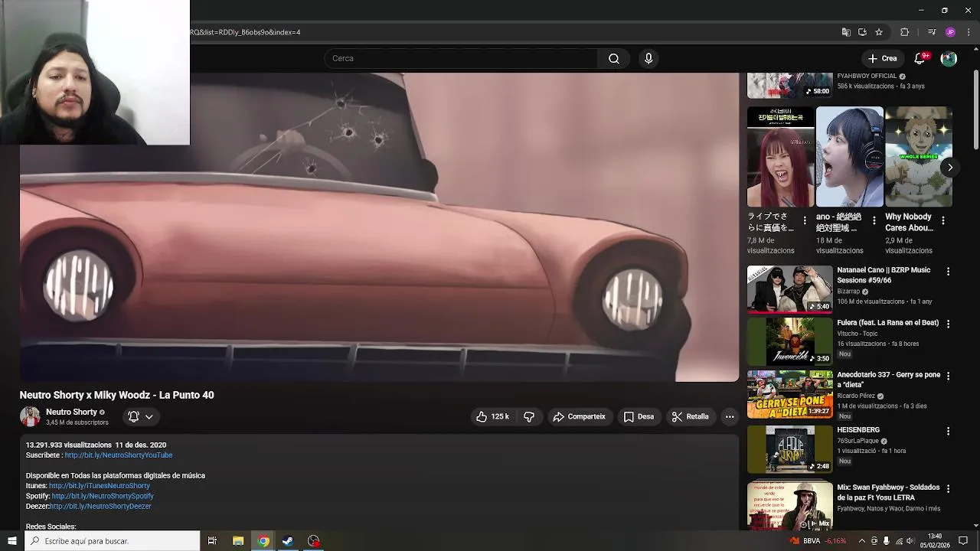Click the address bar URL
Viewport: 980px width, 551px height.
(x=245, y=32)
